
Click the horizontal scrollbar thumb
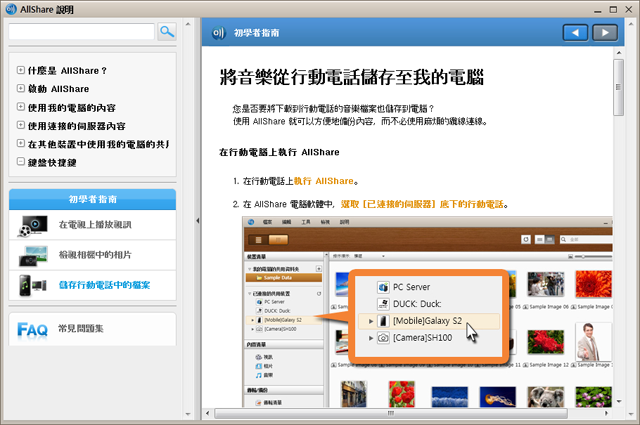(x=391, y=414)
